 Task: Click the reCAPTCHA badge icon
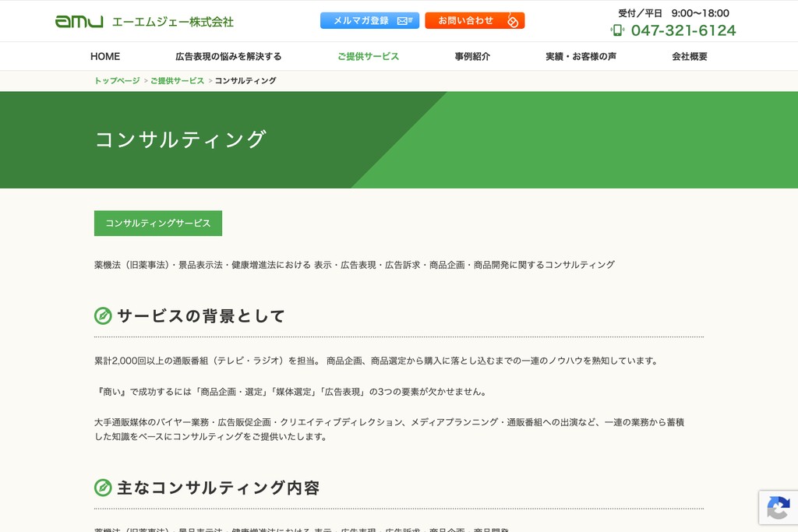[778, 508]
